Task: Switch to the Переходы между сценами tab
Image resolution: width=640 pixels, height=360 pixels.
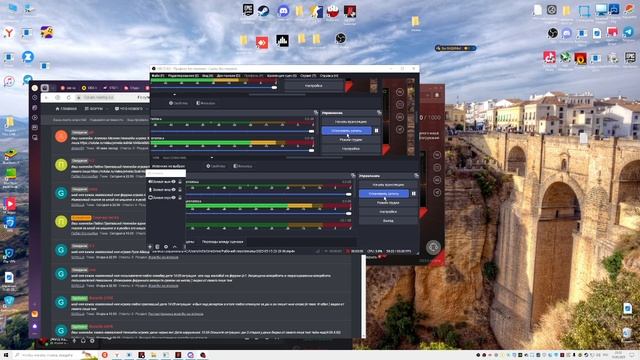Action: click(222, 242)
